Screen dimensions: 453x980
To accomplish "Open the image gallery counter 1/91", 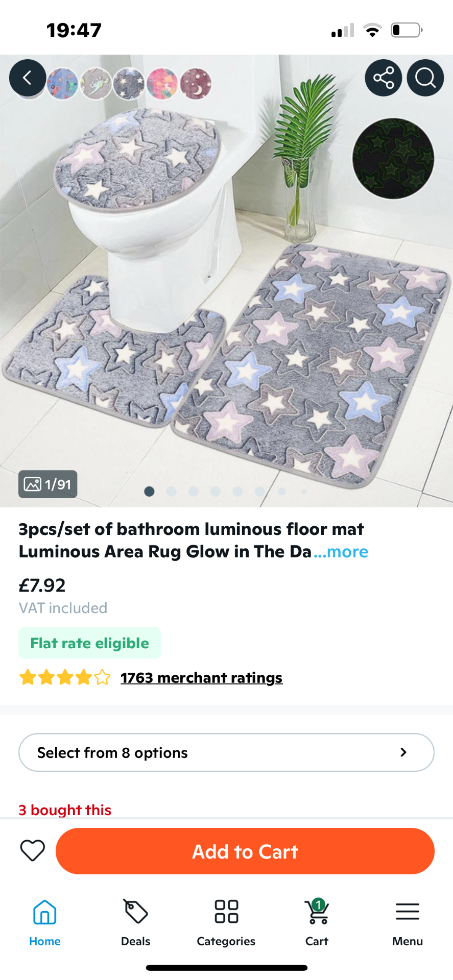I will coord(48,484).
